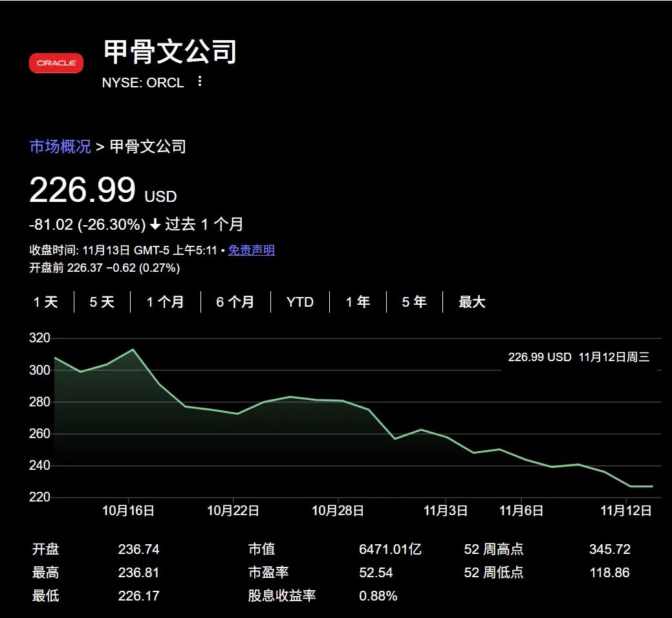Click the currently active 1个月 tab
The height and width of the screenshot is (618, 672).
coord(166,302)
